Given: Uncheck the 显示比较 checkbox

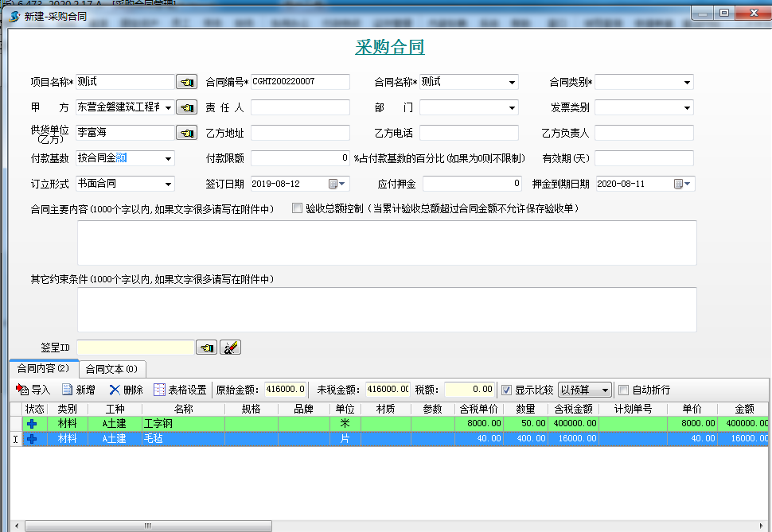Looking at the screenshot, I should (x=506, y=390).
